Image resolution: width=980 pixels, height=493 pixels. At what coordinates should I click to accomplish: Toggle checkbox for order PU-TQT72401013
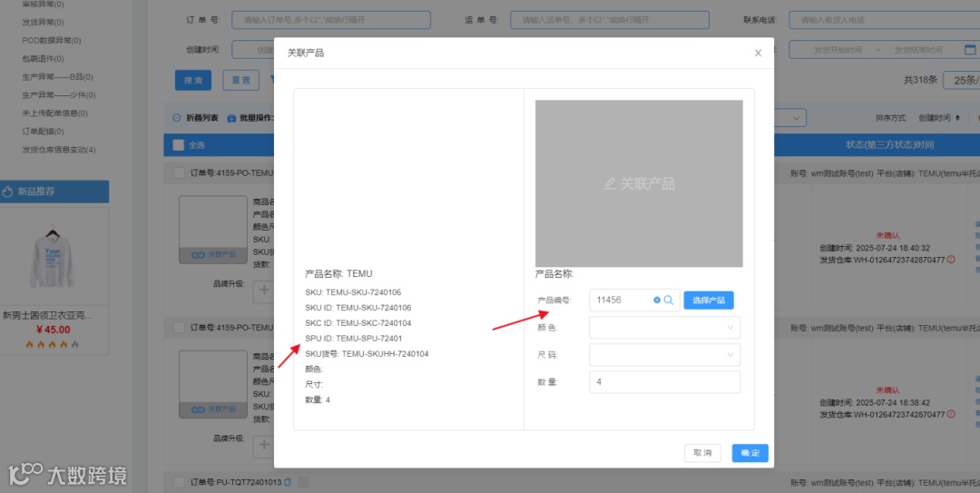click(x=178, y=482)
